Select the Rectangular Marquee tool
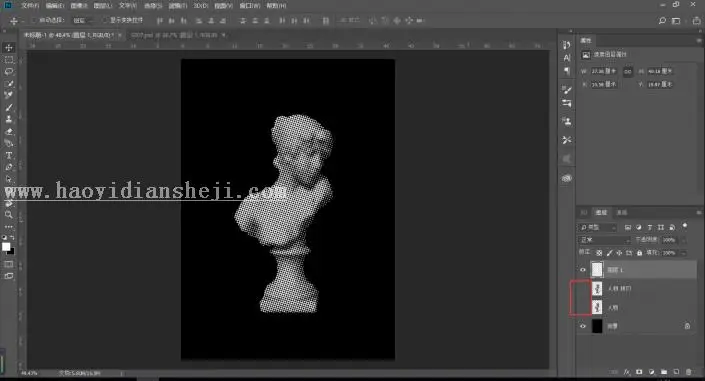 point(9,59)
